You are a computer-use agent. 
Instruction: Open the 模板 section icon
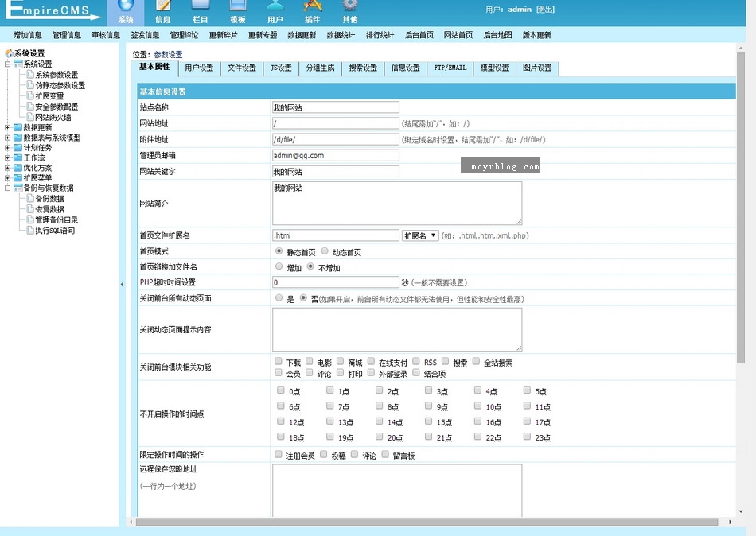click(x=238, y=6)
